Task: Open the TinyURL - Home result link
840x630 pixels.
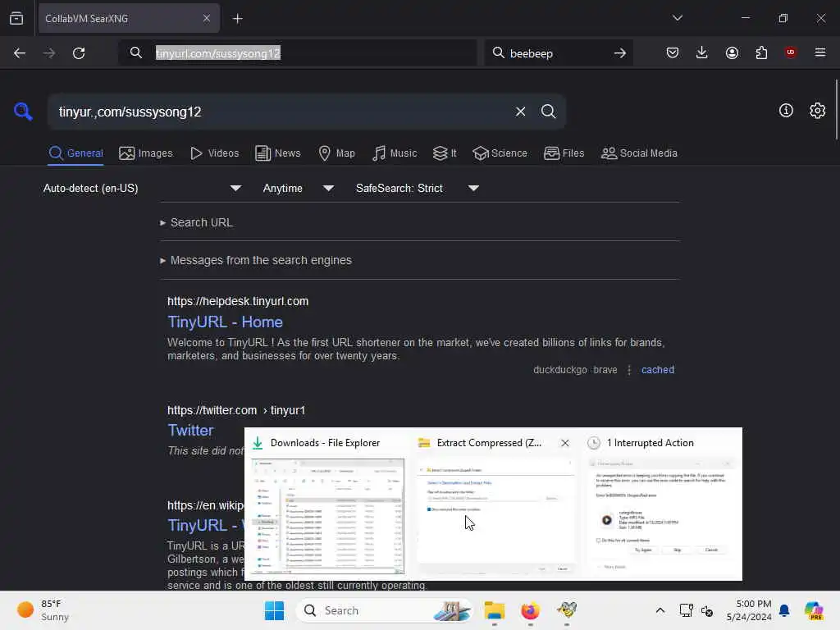Action: coord(225,322)
